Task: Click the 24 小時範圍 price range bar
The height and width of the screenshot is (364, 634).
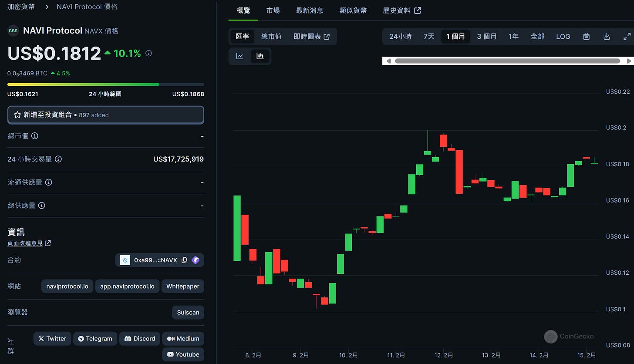Action: [106, 84]
